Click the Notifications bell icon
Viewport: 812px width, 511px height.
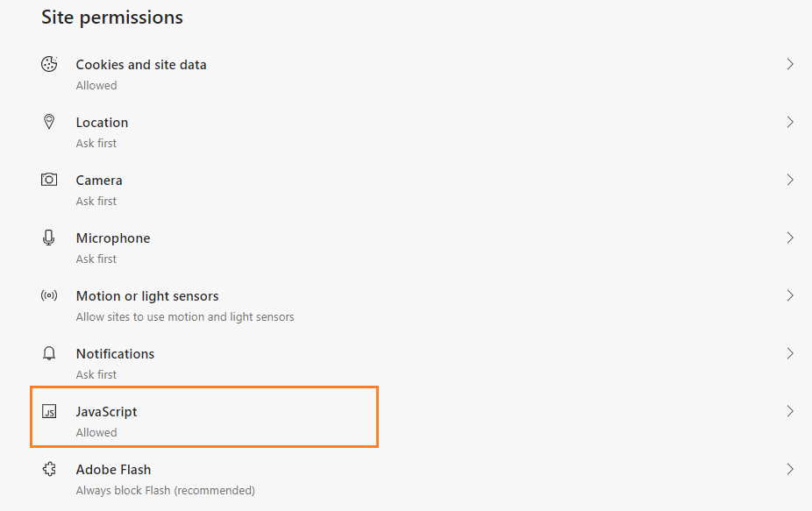point(49,353)
